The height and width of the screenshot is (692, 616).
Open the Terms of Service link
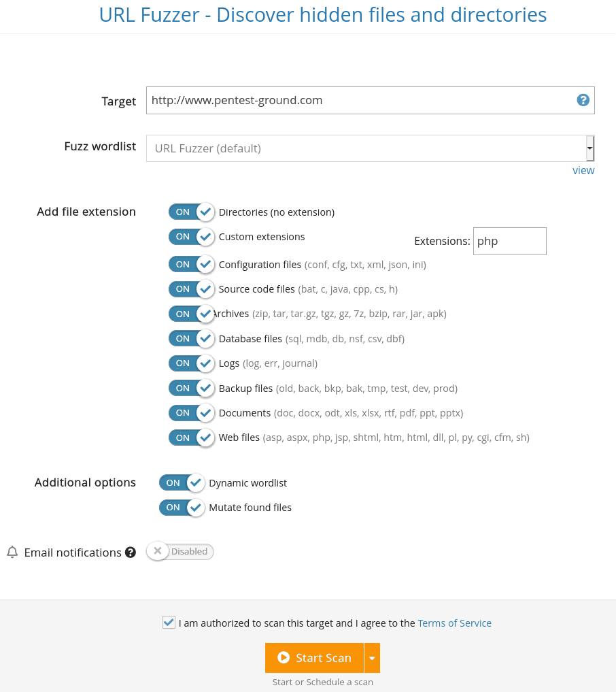(x=454, y=623)
